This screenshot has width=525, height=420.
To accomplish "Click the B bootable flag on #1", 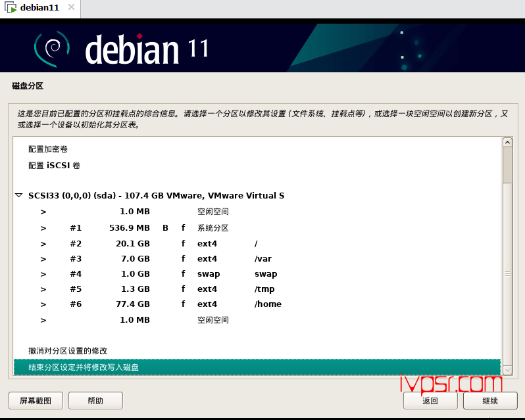I will click(165, 228).
